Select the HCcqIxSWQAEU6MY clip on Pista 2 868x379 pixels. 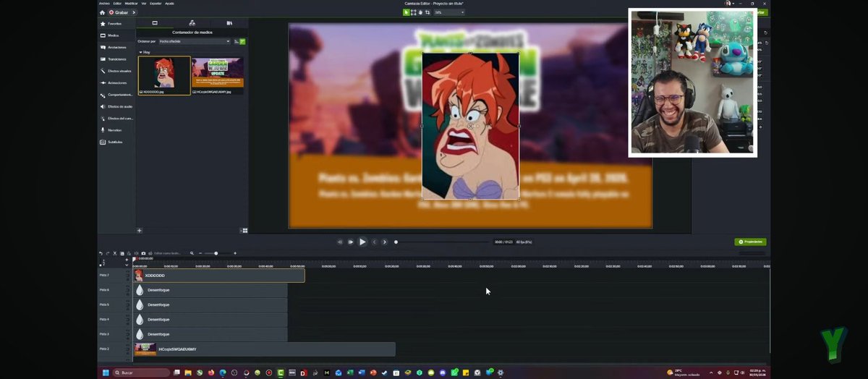[x=265, y=349]
